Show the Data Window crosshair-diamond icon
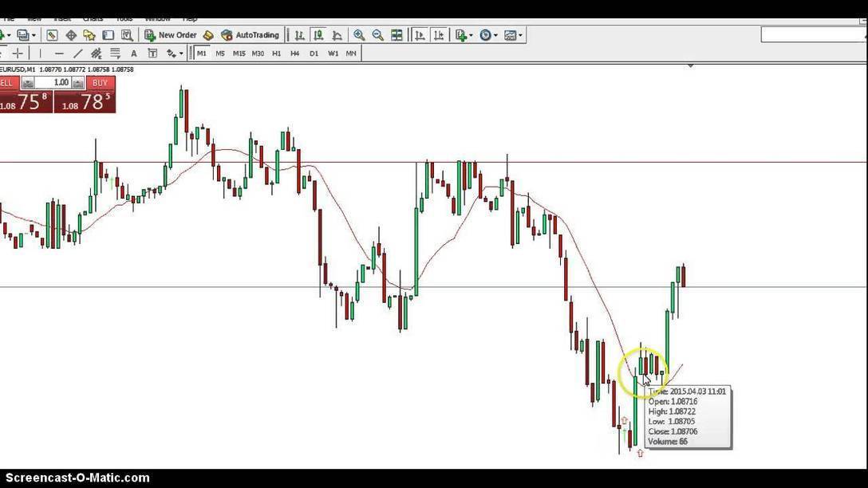Screen dimensions: 868x488 pos(71,35)
